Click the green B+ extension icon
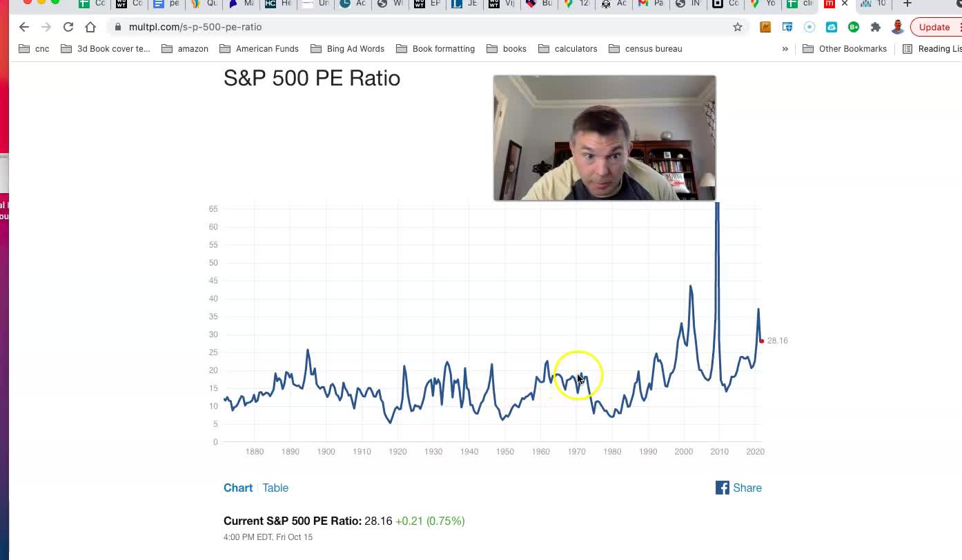This screenshot has height=560, width=962. pyautogui.click(x=854, y=27)
